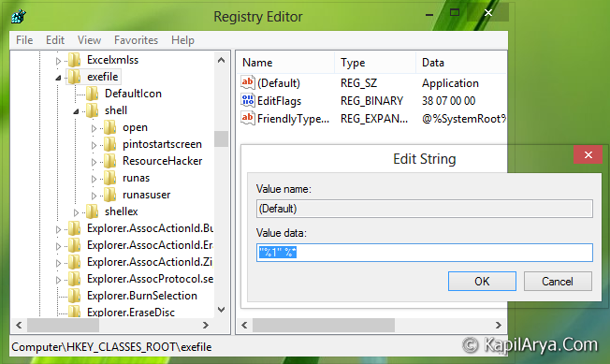Screen dimensions: 610x364
Task: Expand the Excelxmlss tree node
Action: coord(58,61)
